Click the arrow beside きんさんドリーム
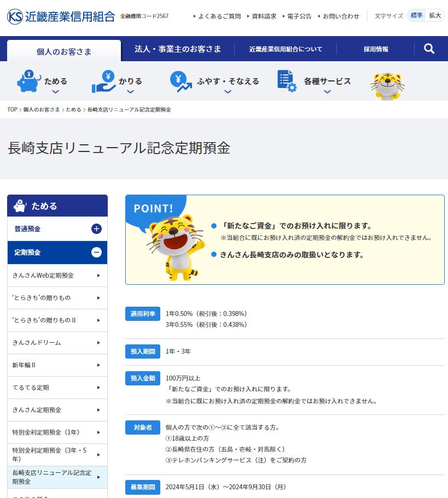 (98, 343)
